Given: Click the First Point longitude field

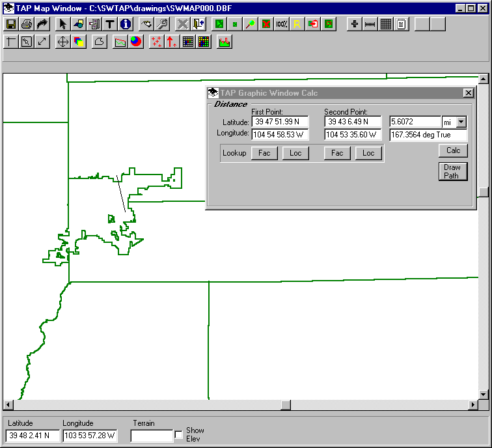Looking at the screenshot, I should [280, 135].
